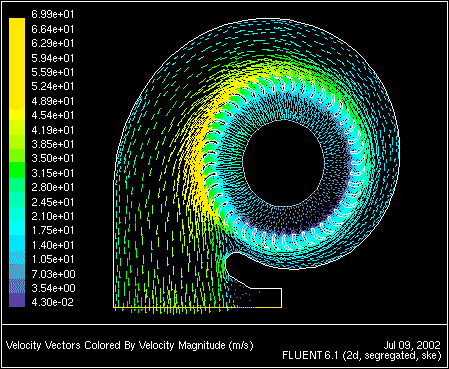Click the black circular hub at the fan center

[x=284, y=163]
